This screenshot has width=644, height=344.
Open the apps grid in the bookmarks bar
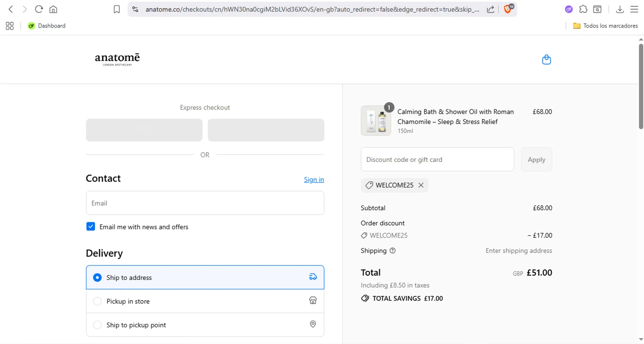(x=10, y=26)
